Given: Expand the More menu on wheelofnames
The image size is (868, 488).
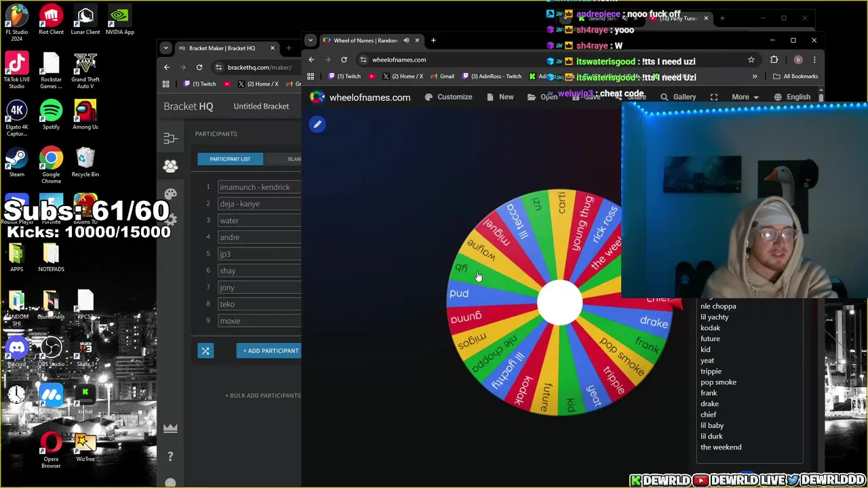Looking at the screenshot, I should point(745,97).
